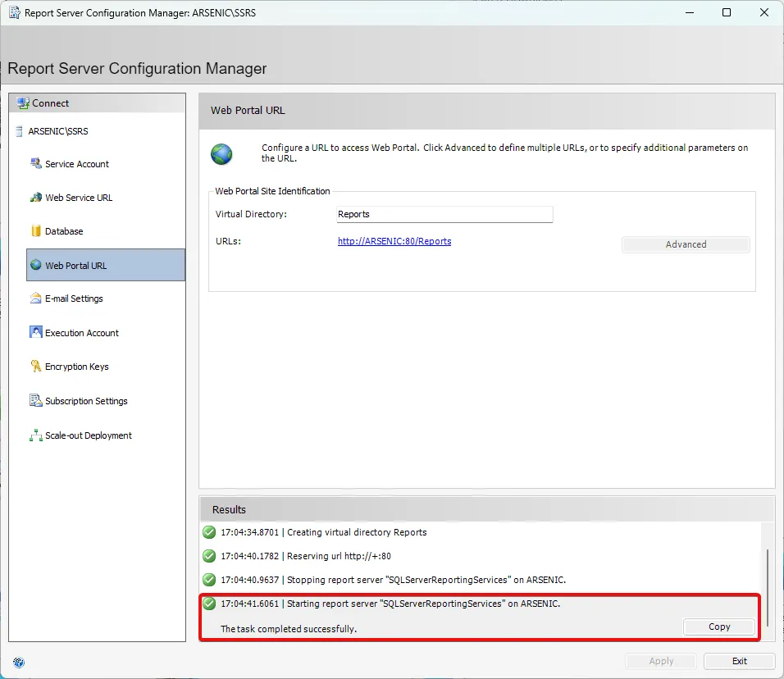Click the Virtual Directory text field

[x=444, y=214]
